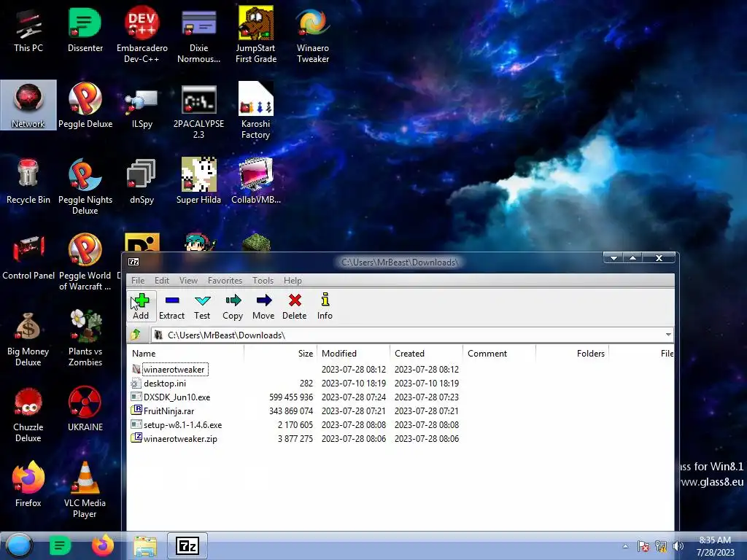Click the Info toolbar icon
The width and height of the screenshot is (747, 560).
point(325,306)
